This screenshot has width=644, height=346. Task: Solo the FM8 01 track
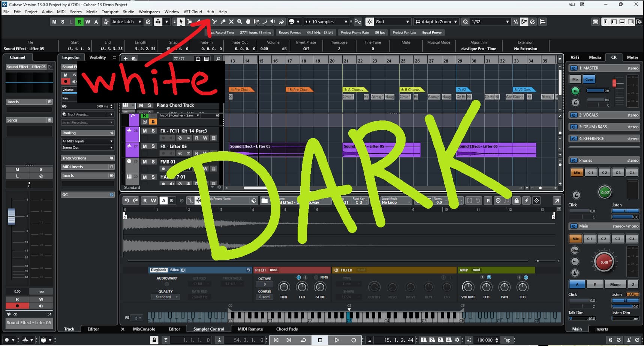[153, 162]
